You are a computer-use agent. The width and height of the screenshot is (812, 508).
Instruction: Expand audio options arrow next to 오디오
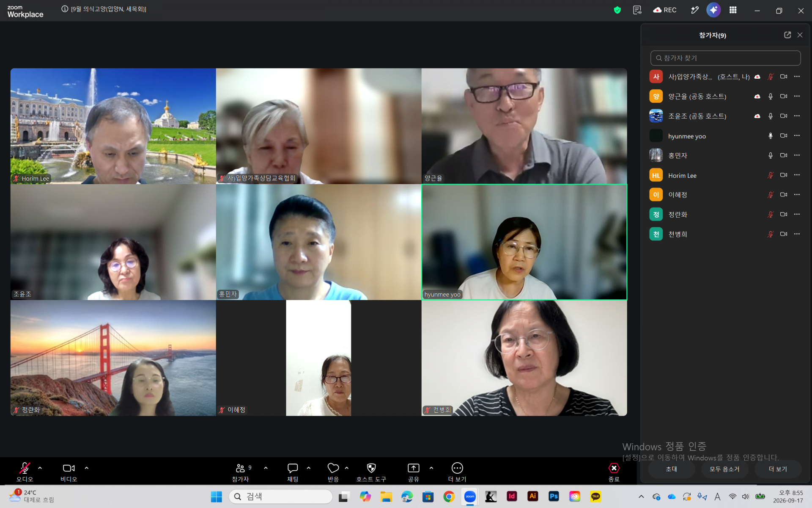coord(40,468)
